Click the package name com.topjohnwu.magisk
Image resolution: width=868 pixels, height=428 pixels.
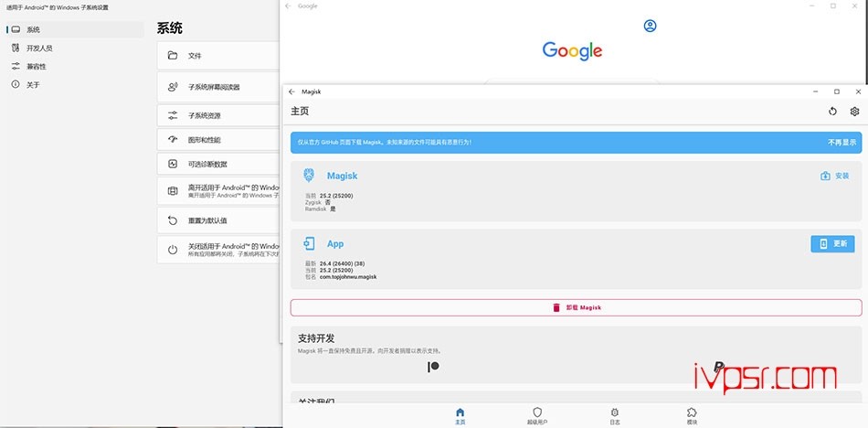coord(347,277)
